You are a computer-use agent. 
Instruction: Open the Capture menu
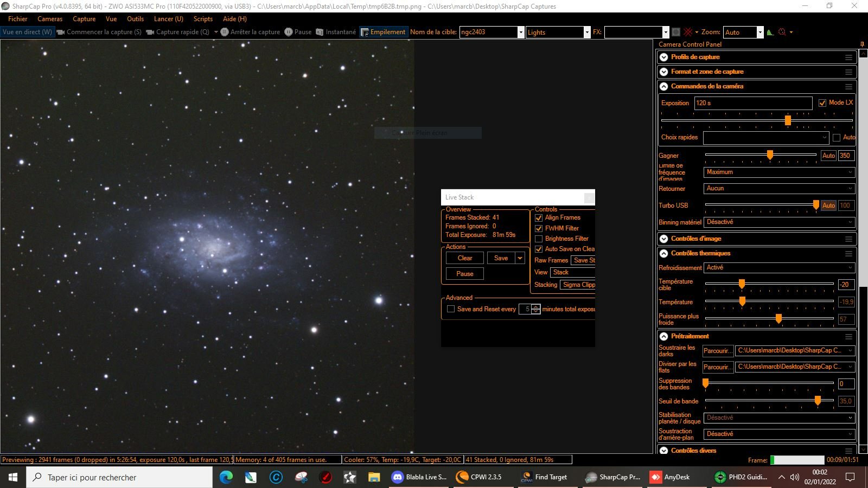(84, 19)
